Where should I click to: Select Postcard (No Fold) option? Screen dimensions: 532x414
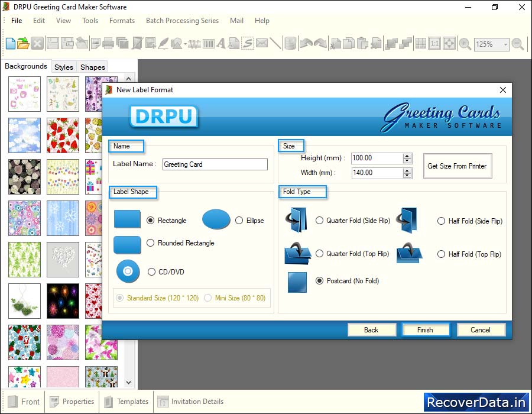pos(319,281)
